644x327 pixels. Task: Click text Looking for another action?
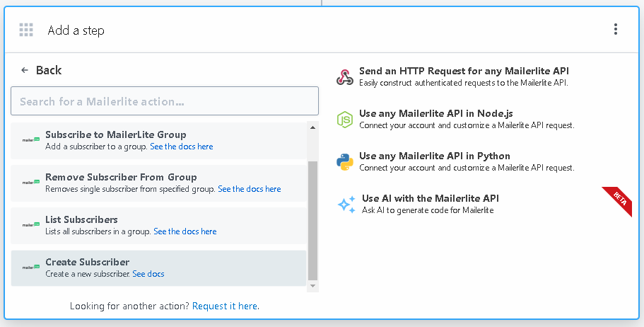(129, 306)
